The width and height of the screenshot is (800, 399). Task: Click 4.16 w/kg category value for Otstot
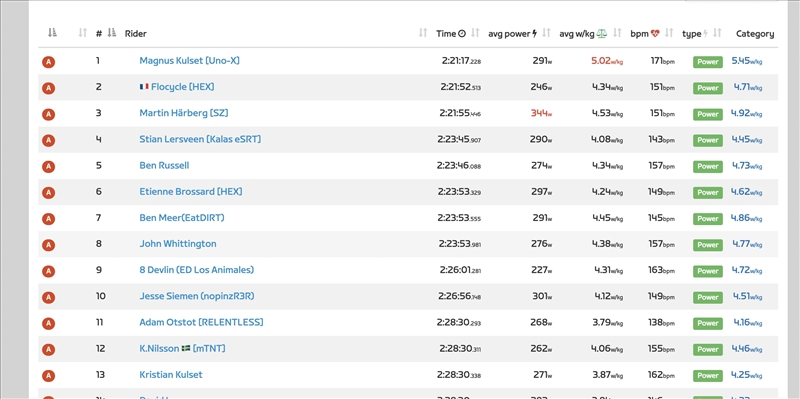tap(748, 322)
